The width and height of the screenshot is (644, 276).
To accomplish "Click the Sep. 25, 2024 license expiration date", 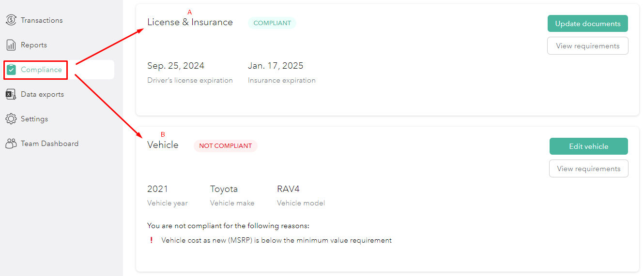I will click(x=176, y=66).
